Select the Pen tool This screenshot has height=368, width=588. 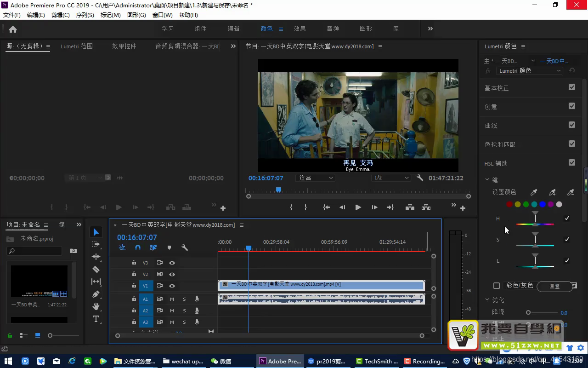click(96, 294)
